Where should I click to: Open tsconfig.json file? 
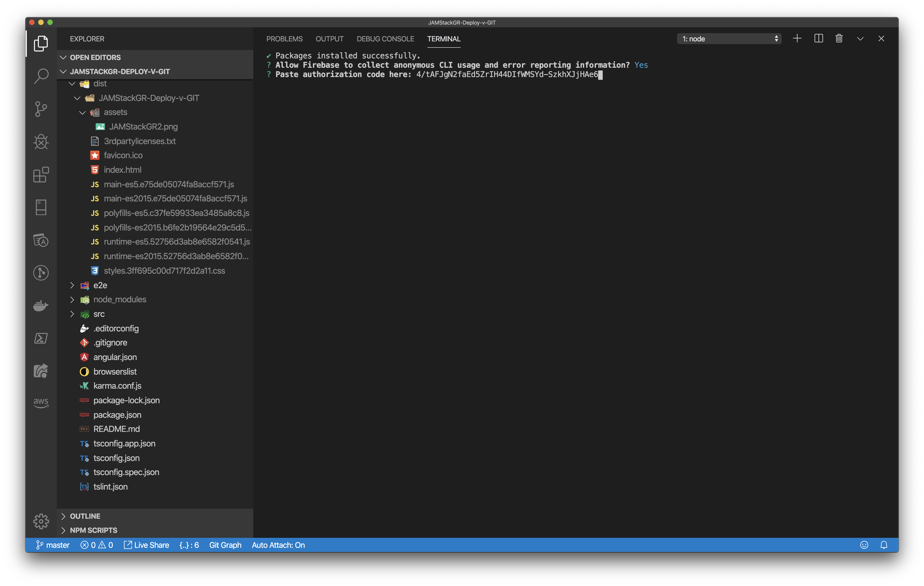[155, 458]
